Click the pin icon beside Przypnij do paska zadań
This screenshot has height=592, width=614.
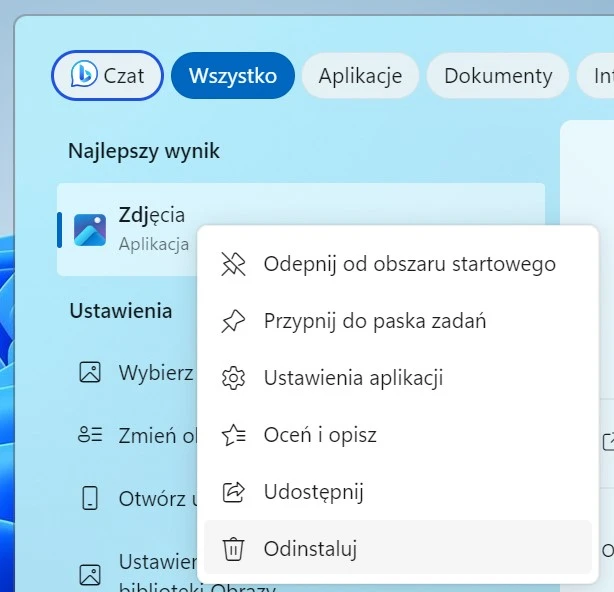[x=233, y=321]
